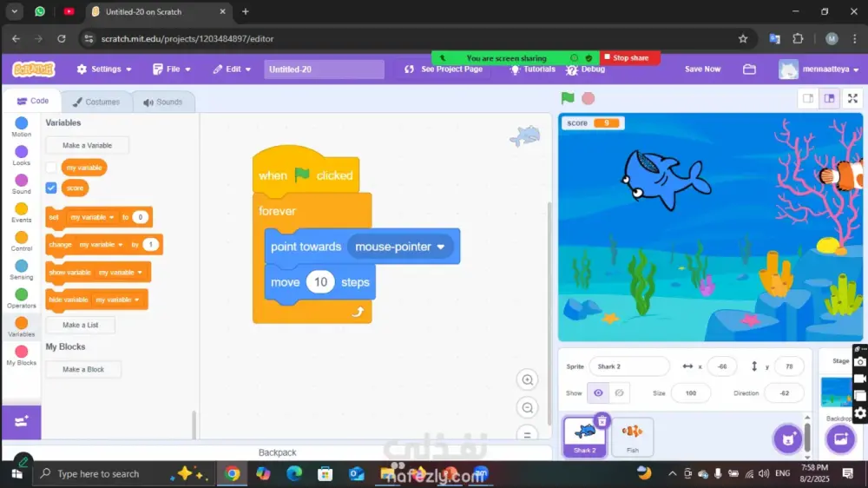Select the Sensing block category
868x488 pixels.
pos(21,270)
